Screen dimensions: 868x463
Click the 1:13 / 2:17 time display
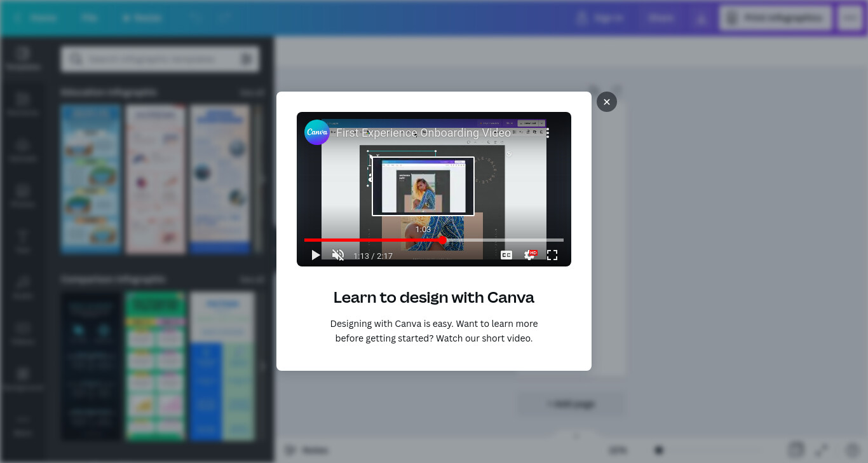pos(373,256)
